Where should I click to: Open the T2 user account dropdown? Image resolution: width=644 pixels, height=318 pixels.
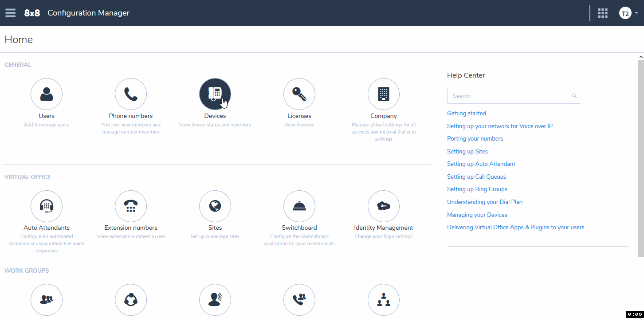(x=628, y=13)
